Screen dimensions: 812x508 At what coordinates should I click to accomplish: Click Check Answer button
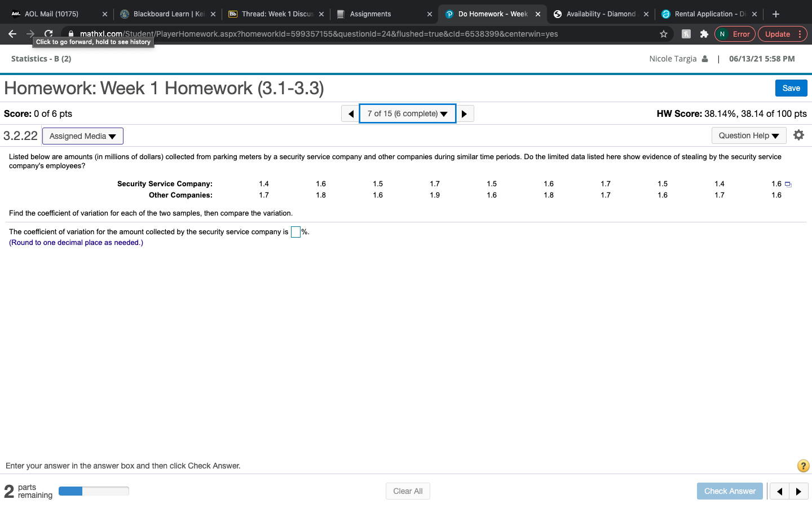pos(730,491)
